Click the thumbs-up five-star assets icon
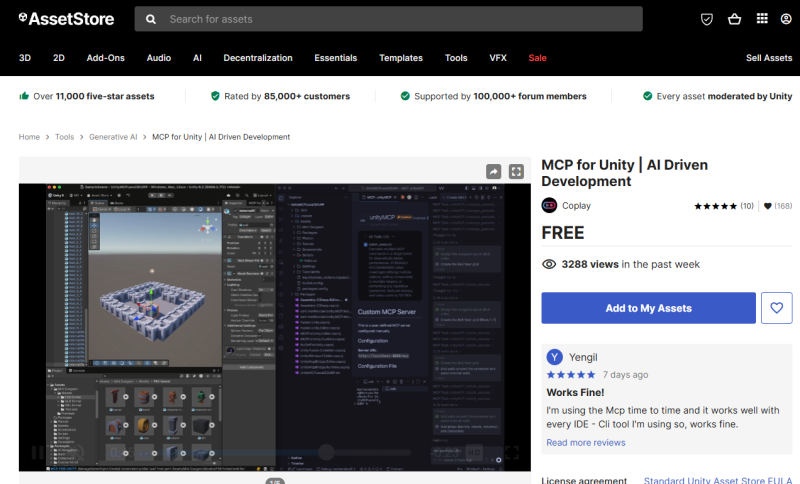Viewport: 800px width, 484px height. [24, 96]
